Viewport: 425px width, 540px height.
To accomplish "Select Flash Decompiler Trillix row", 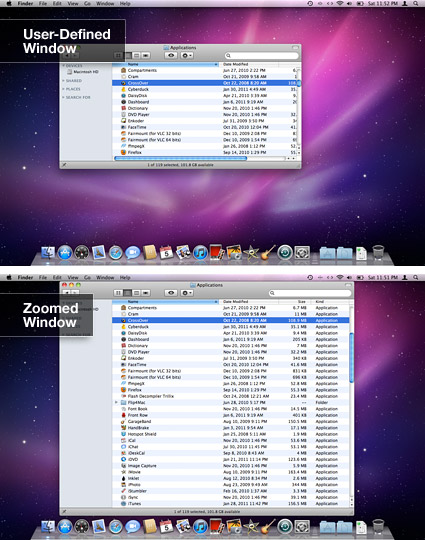I will point(231,396).
